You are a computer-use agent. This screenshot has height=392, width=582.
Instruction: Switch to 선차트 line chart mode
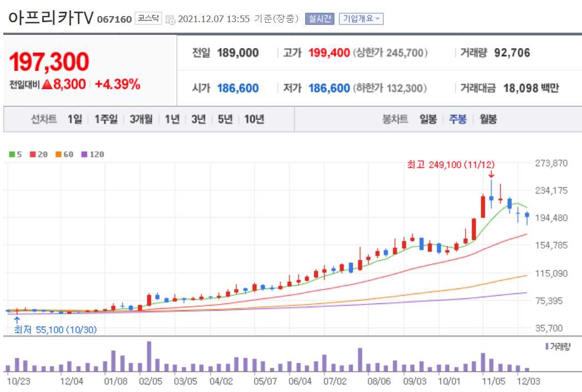click(x=43, y=119)
